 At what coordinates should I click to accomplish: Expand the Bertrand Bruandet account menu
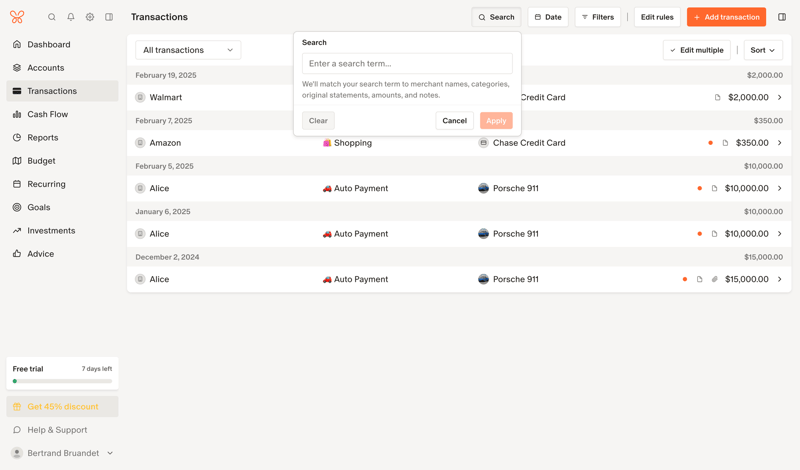coord(110,453)
